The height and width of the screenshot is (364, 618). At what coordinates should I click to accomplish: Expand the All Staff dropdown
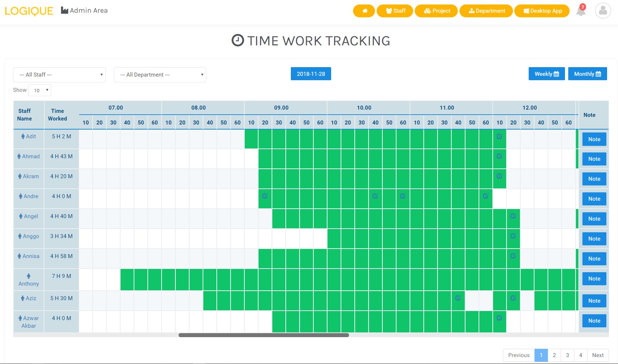pos(59,75)
